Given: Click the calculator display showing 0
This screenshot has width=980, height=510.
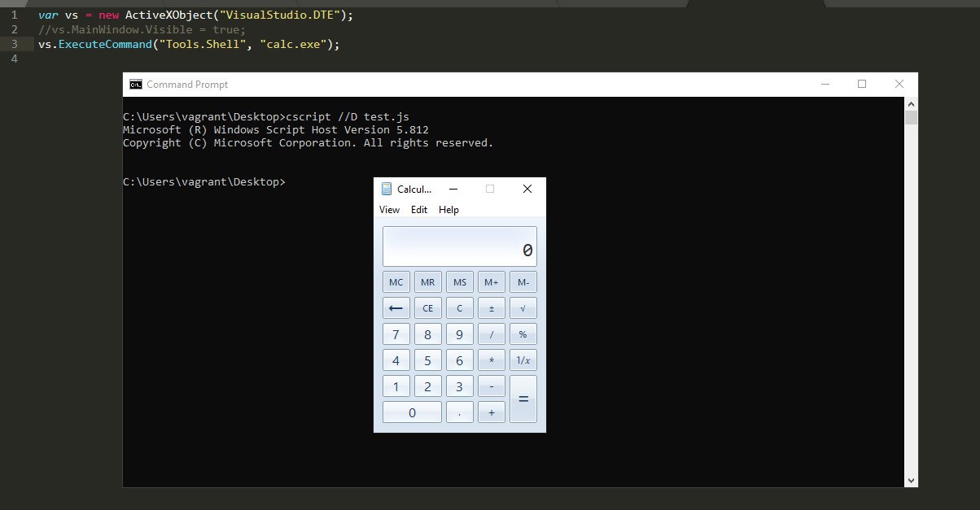Looking at the screenshot, I should 459,246.
